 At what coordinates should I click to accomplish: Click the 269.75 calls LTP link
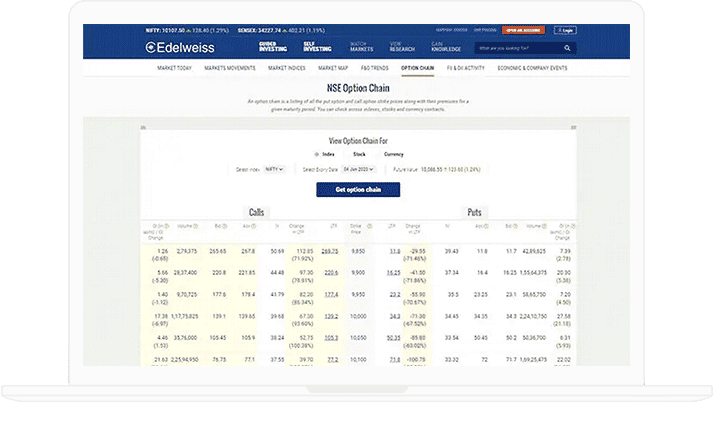point(331,251)
